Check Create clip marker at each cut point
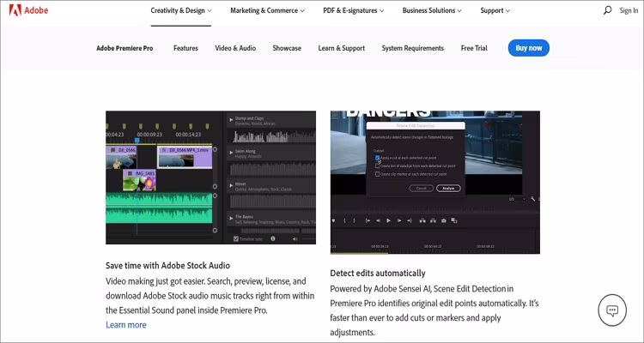Image resolution: width=644 pixels, height=343 pixels. [x=378, y=174]
